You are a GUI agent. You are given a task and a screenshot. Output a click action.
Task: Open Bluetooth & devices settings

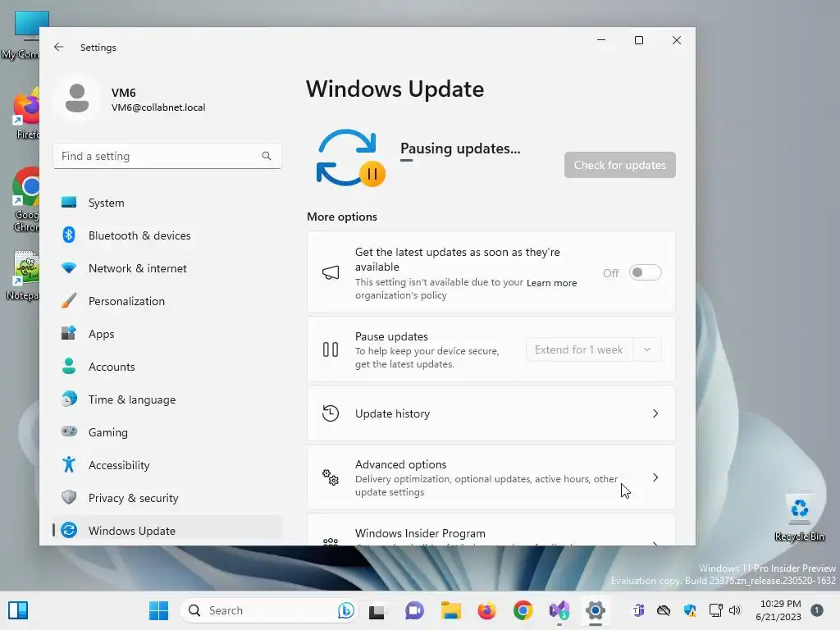[167, 235]
